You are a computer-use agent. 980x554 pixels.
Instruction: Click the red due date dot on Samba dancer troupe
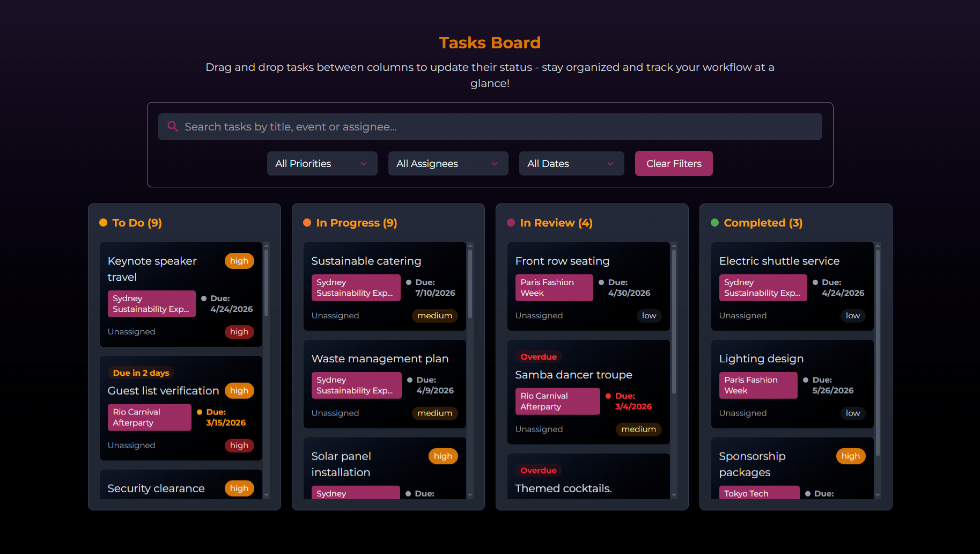(608, 396)
